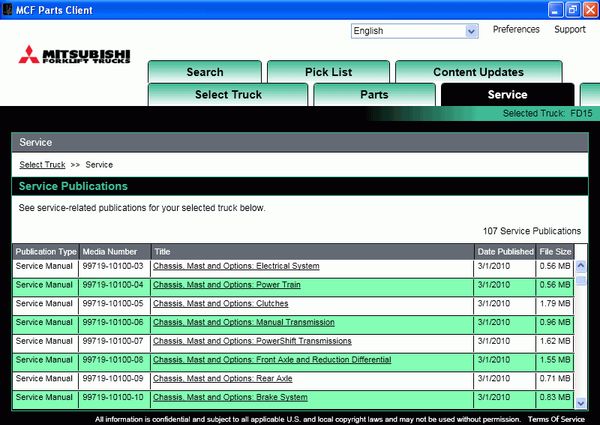Go to the Select Truck tab
Image resolution: width=600 pixels, height=425 pixels.
tap(228, 94)
